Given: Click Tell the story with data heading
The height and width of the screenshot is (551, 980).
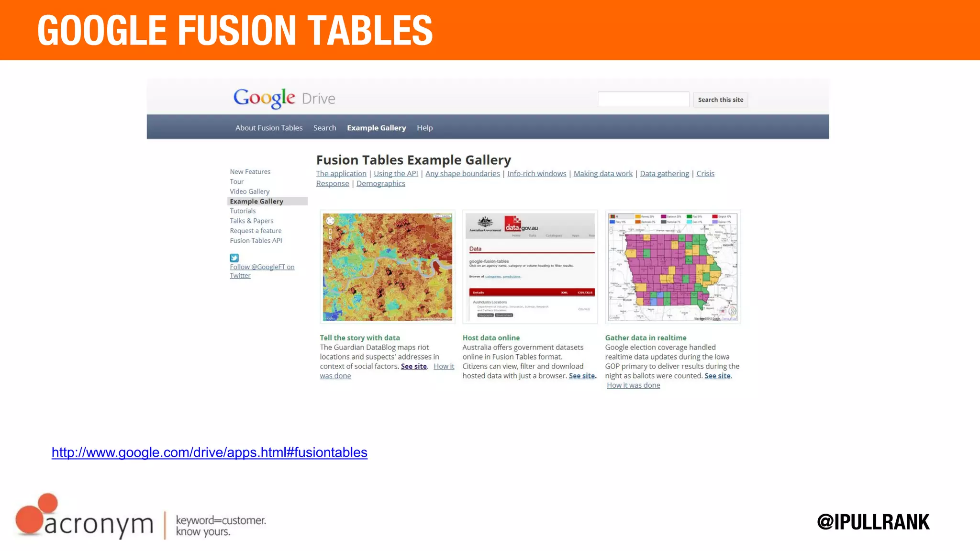Looking at the screenshot, I should pos(360,337).
